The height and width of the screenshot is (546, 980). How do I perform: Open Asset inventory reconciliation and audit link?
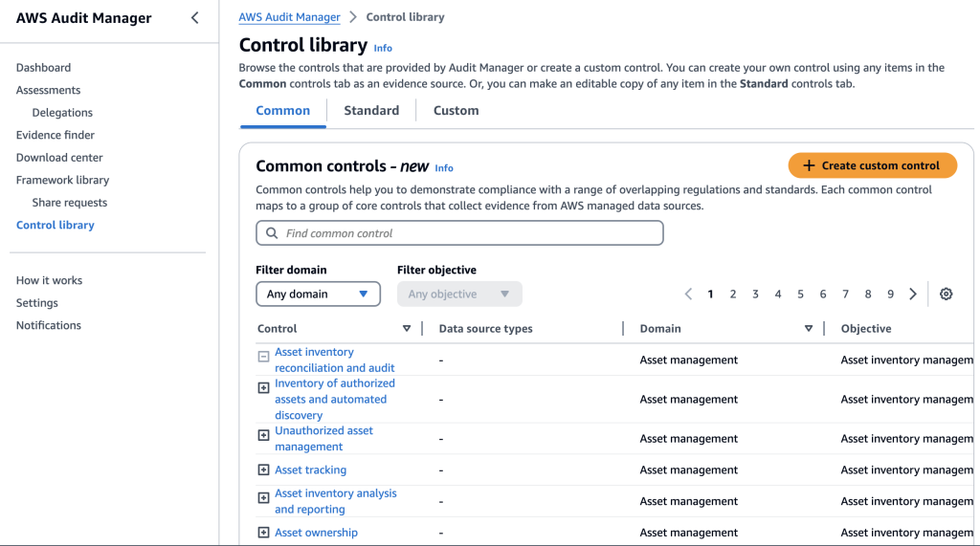(x=334, y=360)
